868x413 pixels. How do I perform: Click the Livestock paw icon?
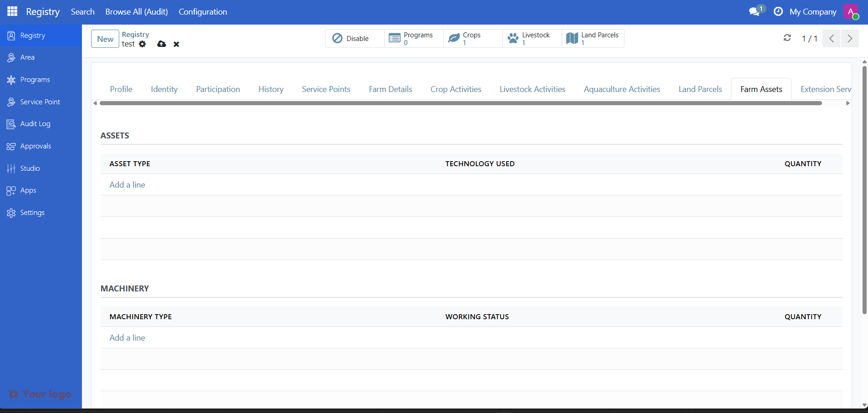[x=513, y=38]
